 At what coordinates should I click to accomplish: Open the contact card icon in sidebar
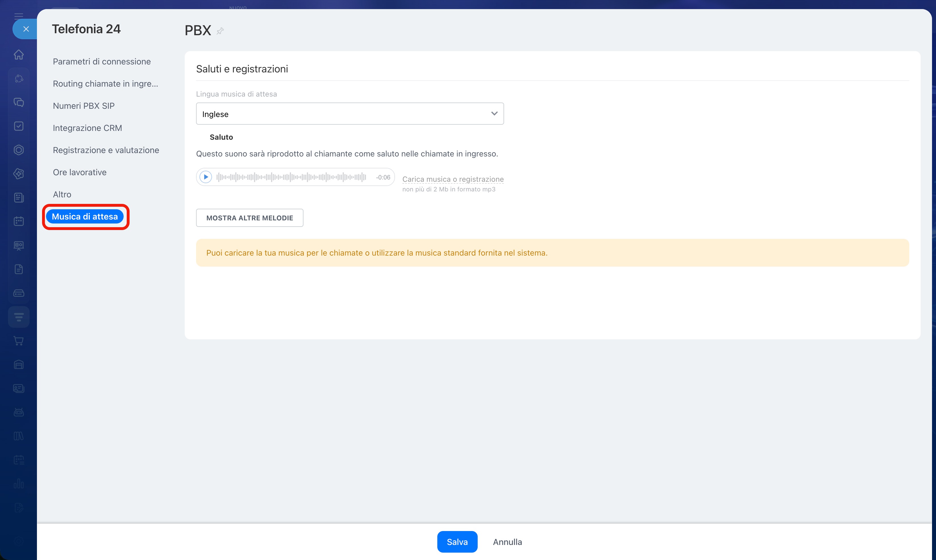pyautogui.click(x=18, y=388)
